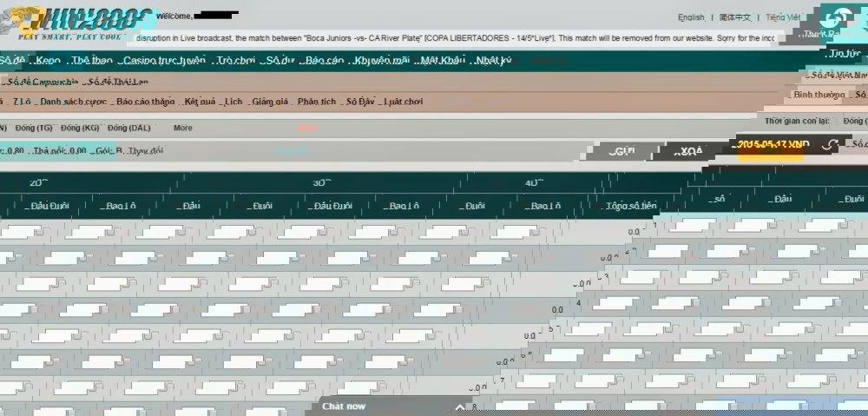This screenshot has width=868, height=416.
Task: Open the Khuyến mãi menu
Action: coord(381,61)
